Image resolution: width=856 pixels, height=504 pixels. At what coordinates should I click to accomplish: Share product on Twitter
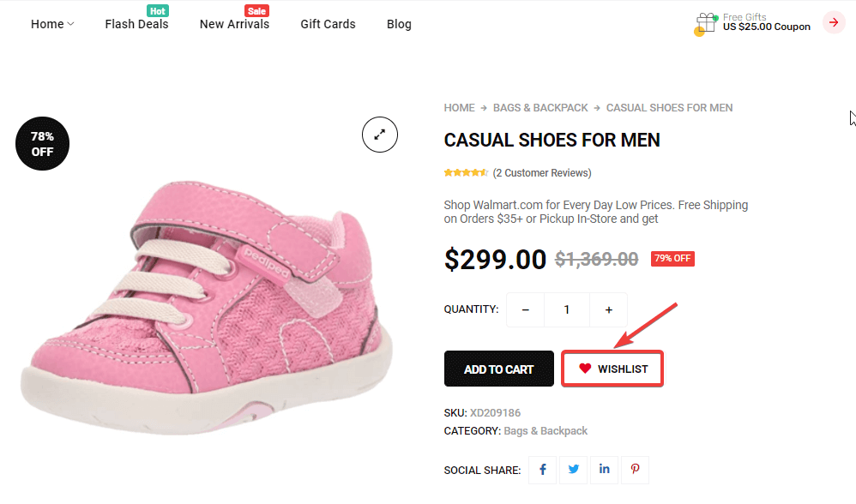[x=574, y=469]
